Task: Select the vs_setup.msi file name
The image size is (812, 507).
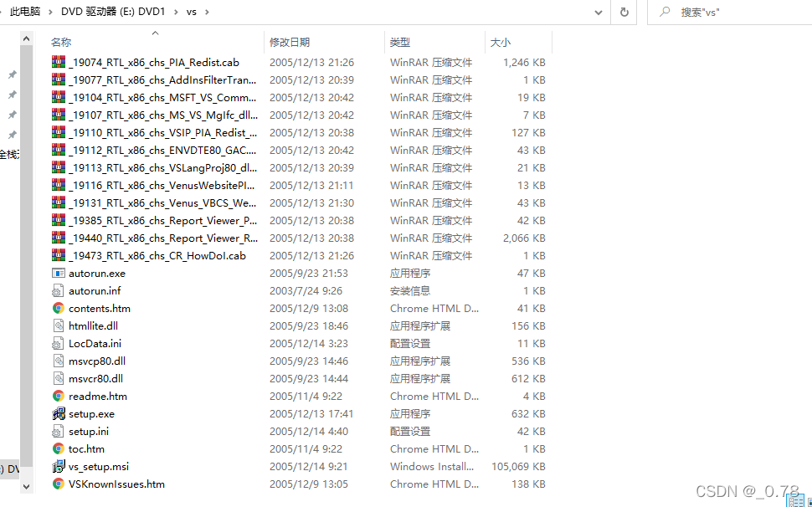Action: [x=99, y=467]
